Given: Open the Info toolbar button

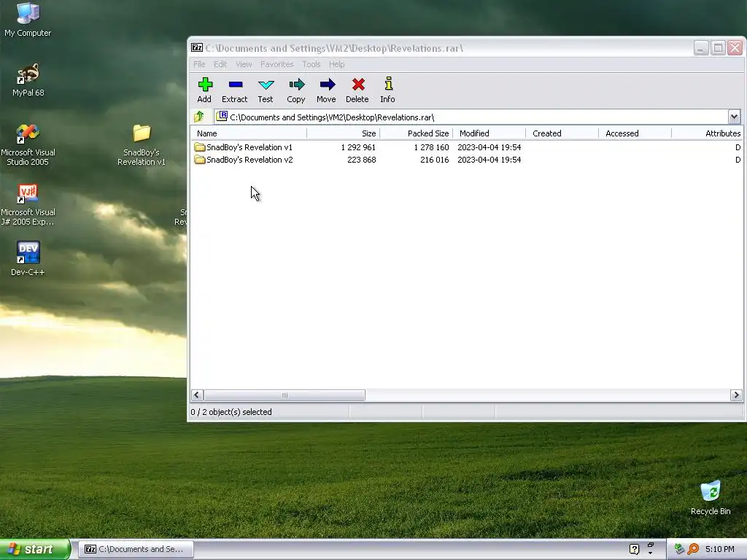Looking at the screenshot, I should click(388, 90).
